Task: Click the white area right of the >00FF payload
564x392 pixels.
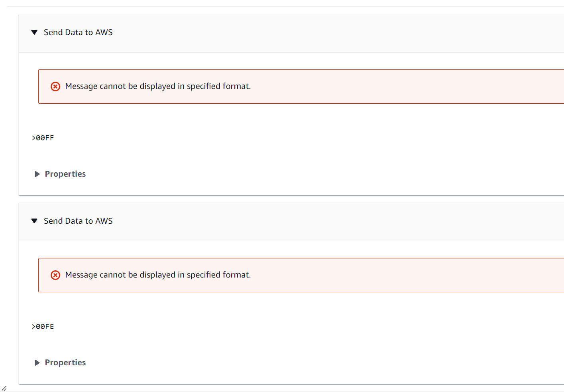Action: pos(279,138)
